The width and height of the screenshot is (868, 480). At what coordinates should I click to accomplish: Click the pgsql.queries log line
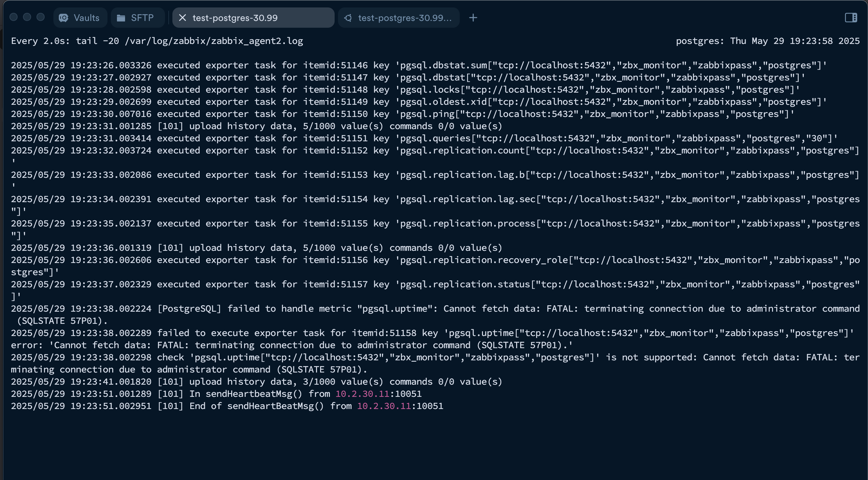(x=424, y=138)
